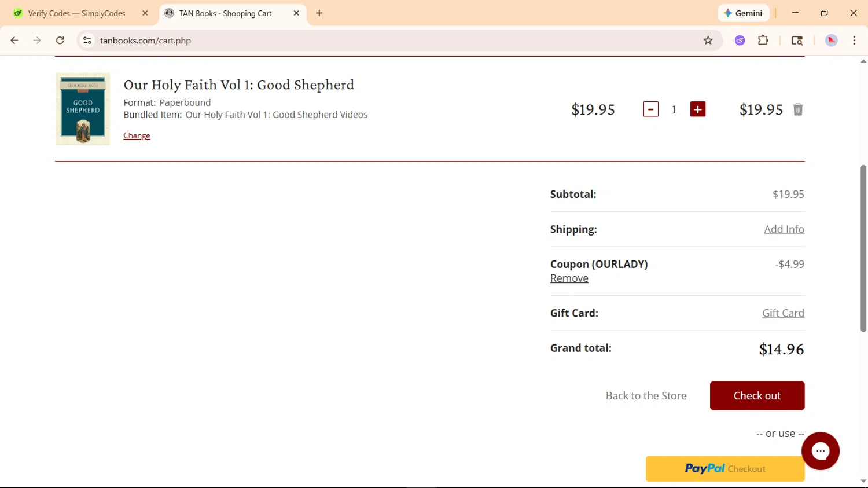Close the TAN Books Shopping Cart tab
Viewport: 868px width, 488px height.
[x=296, y=13]
